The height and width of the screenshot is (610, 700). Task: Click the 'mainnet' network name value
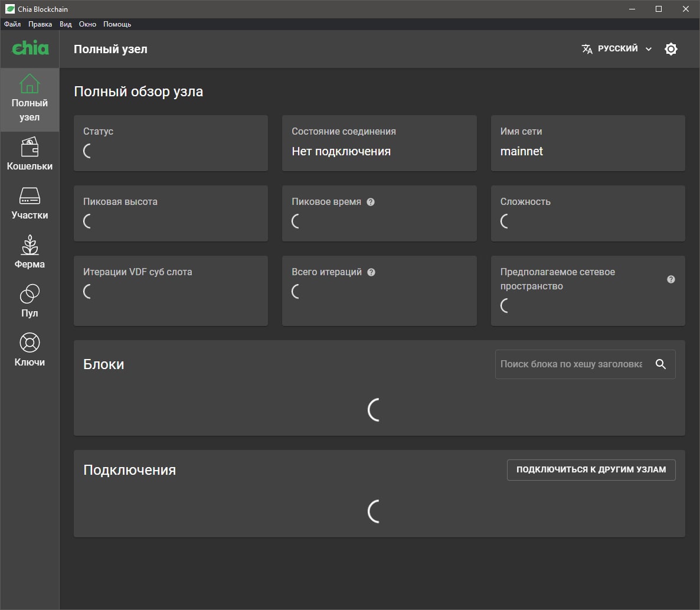tap(521, 151)
